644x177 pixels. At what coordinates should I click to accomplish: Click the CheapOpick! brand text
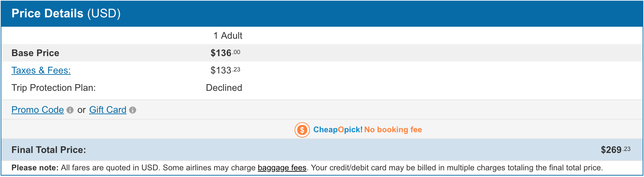coord(337,130)
